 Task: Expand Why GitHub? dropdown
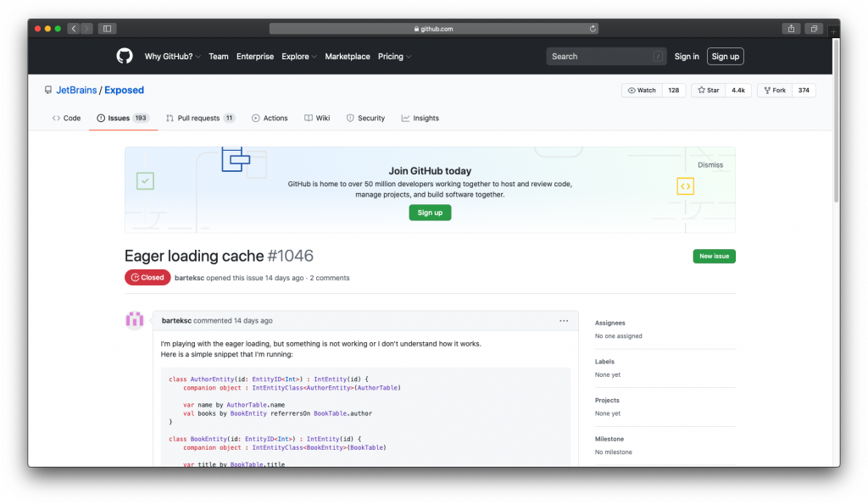click(172, 57)
